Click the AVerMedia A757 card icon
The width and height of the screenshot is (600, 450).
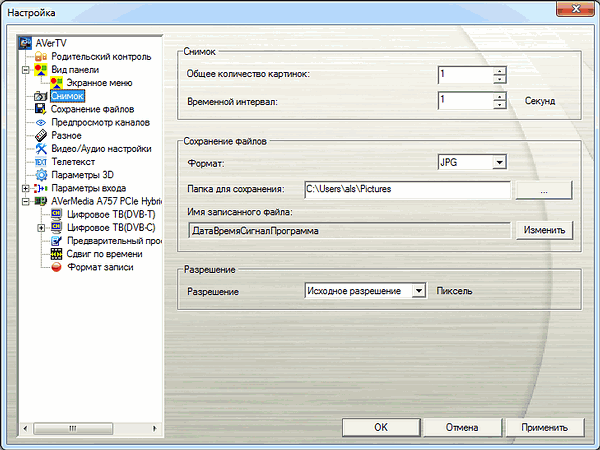tap(41, 201)
